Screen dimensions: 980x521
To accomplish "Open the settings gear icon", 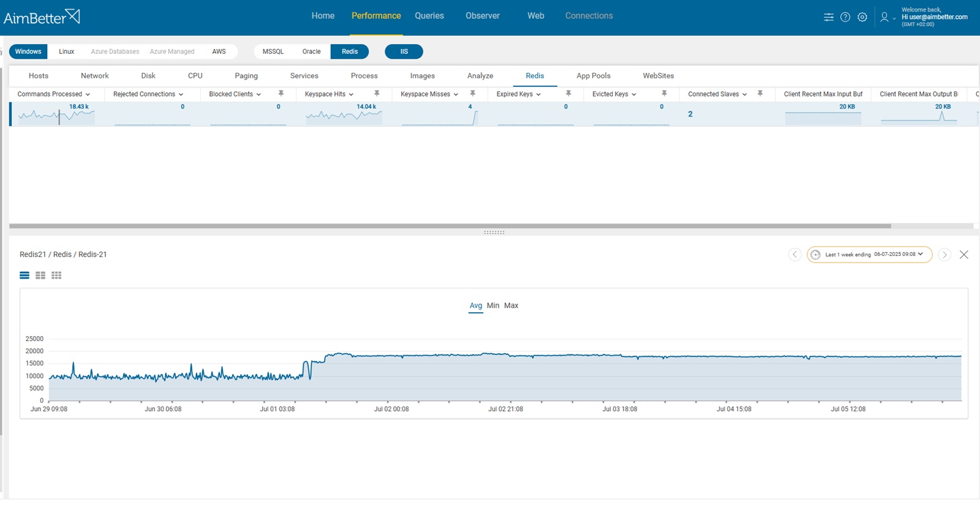I will (x=862, y=17).
